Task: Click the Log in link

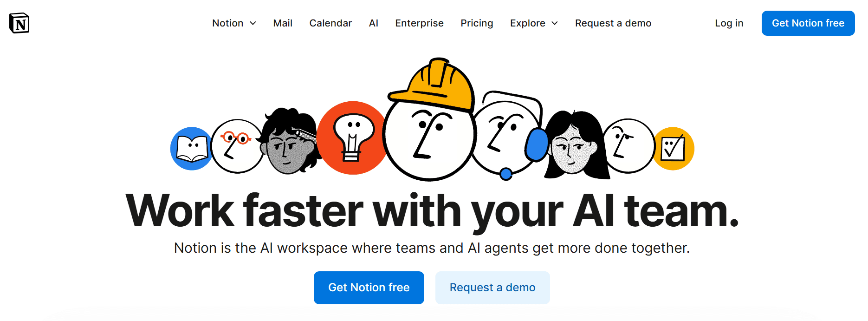Action: pos(729,23)
